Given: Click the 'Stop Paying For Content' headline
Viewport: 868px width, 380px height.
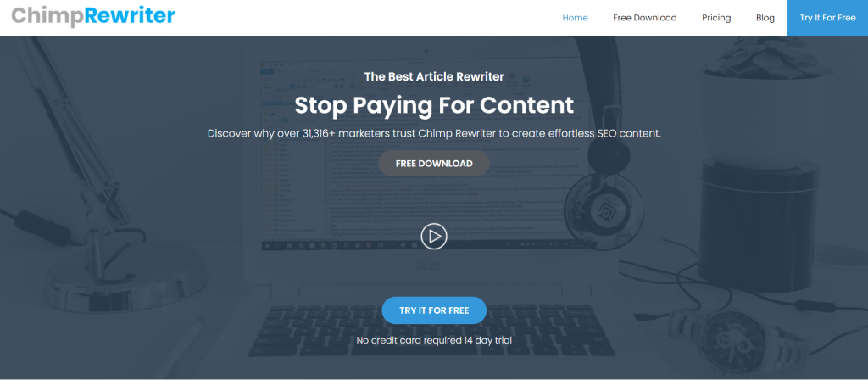Looking at the screenshot, I should tap(434, 104).
